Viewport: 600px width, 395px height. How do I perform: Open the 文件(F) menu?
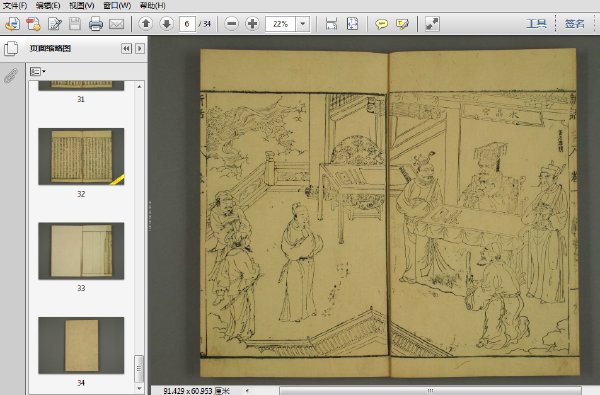(15, 5)
